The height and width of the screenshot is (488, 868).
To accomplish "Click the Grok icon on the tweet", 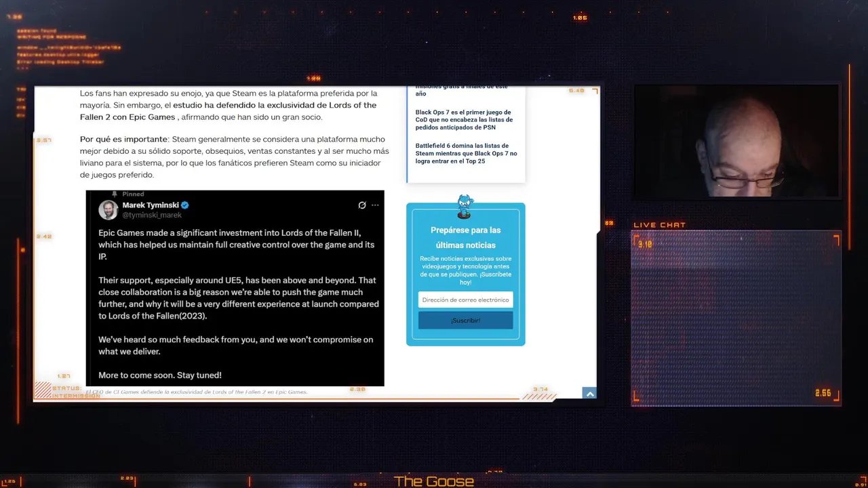I will pyautogui.click(x=362, y=205).
